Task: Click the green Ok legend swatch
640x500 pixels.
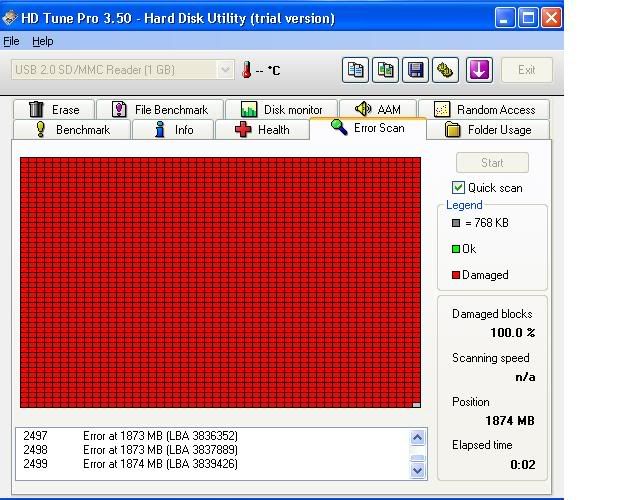Action: [456, 249]
